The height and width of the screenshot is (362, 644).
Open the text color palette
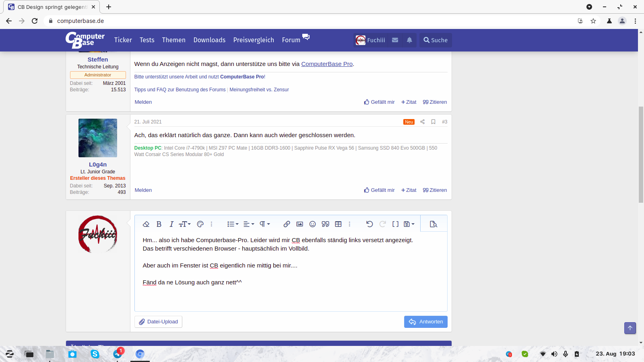200,224
